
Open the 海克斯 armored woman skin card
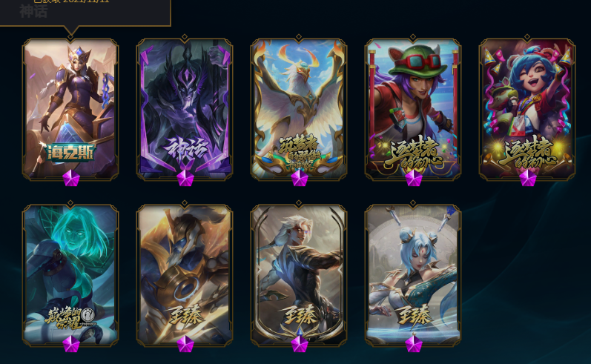pyautogui.click(x=70, y=109)
